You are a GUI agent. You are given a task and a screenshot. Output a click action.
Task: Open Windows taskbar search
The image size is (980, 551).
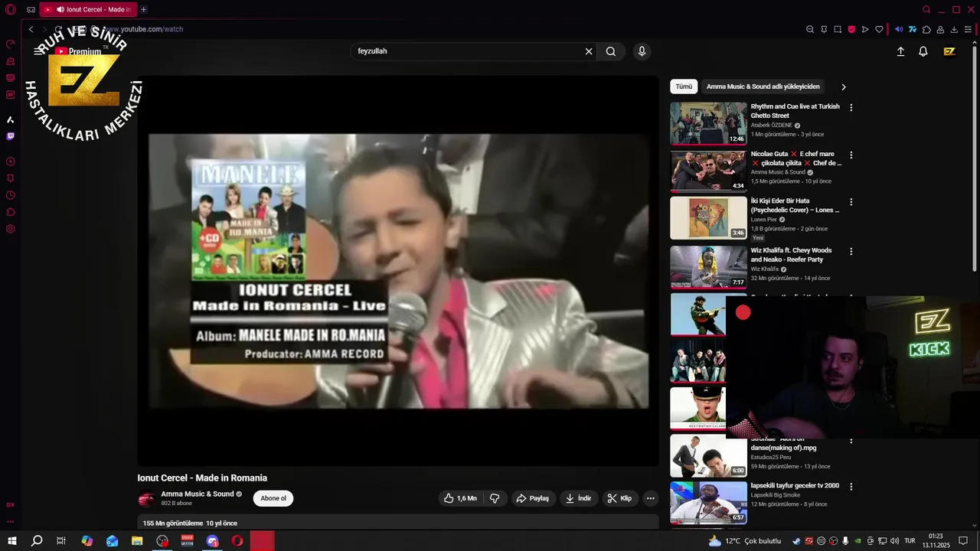point(36,541)
